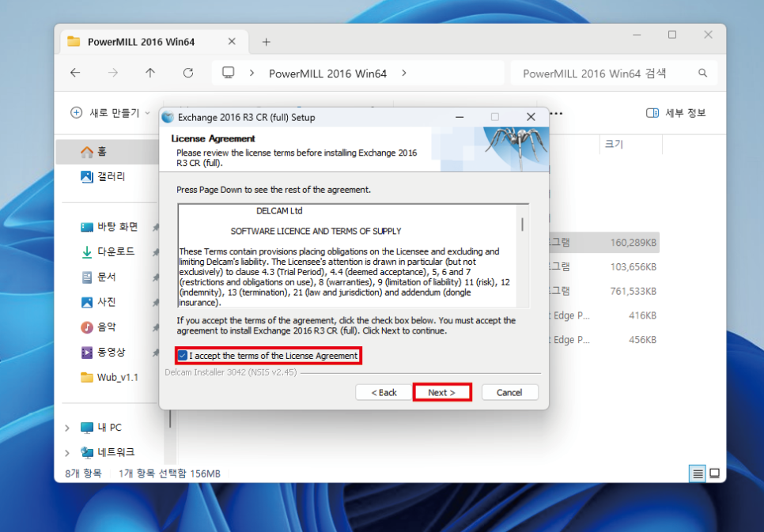Expand chevron before PowerMILL 2016 Win64 path
This screenshot has width=764, height=532.
pyautogui.click(x=252, y=73)
